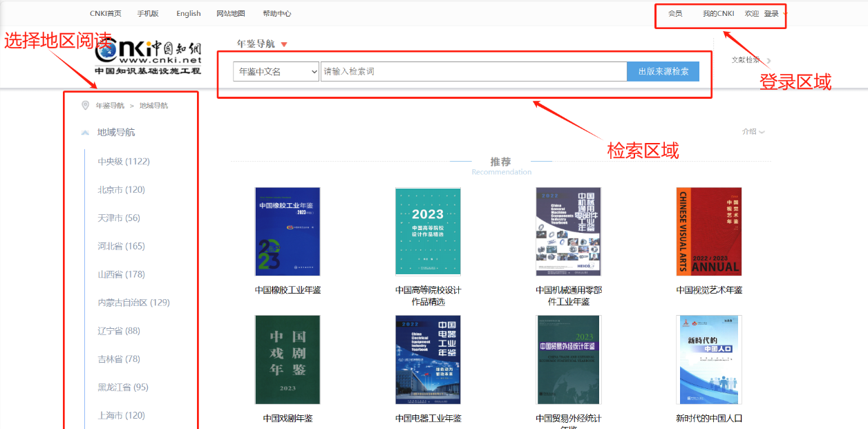Click the 地域导航 sidebar heading text
This screenshot has width=868, height=429.
tap(116, 133)
